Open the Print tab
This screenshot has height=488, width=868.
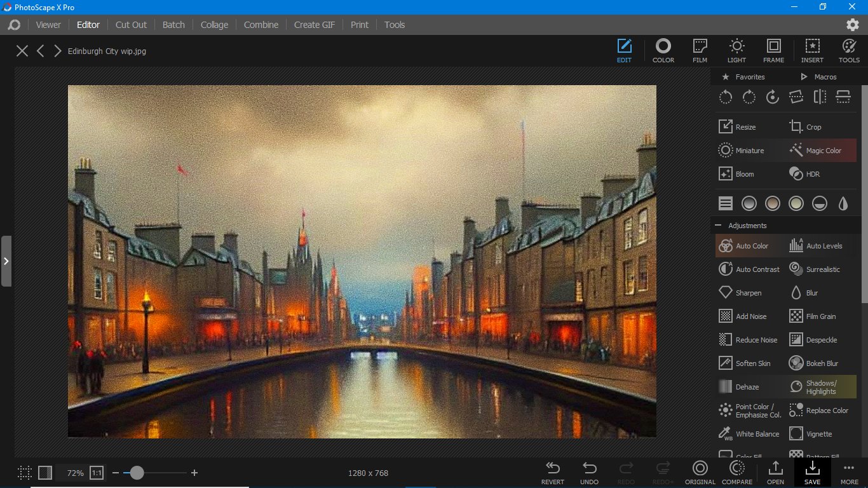[360, 25]
